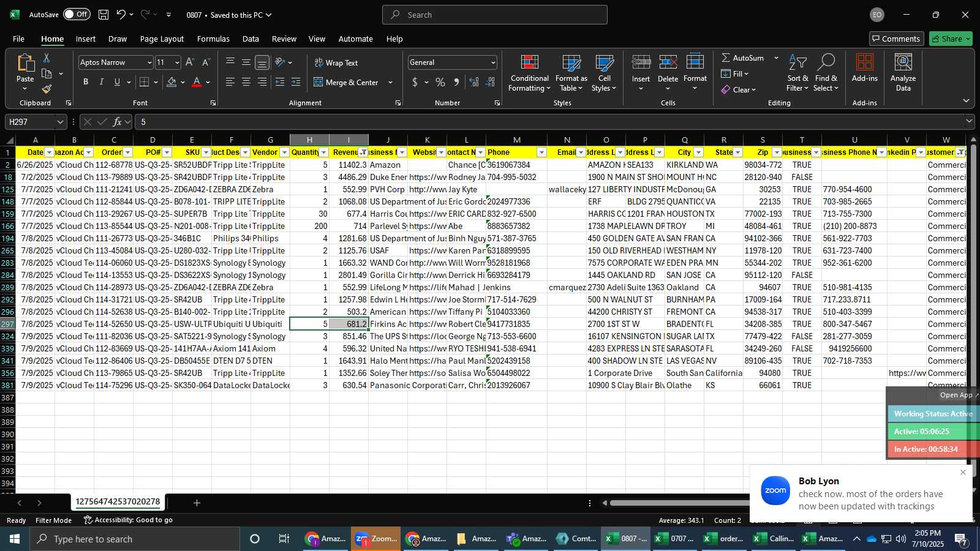This screenshot has width=980, height=551.
Task: Click the Increase Decimal icon
Action: pos(474,82)
